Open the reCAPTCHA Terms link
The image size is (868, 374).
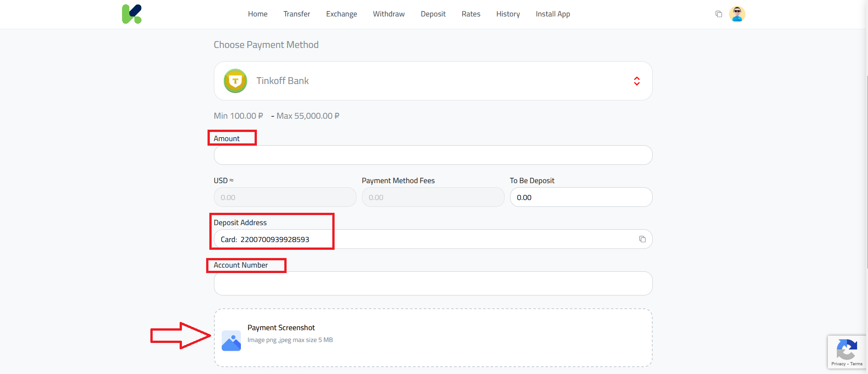[856, 364]
